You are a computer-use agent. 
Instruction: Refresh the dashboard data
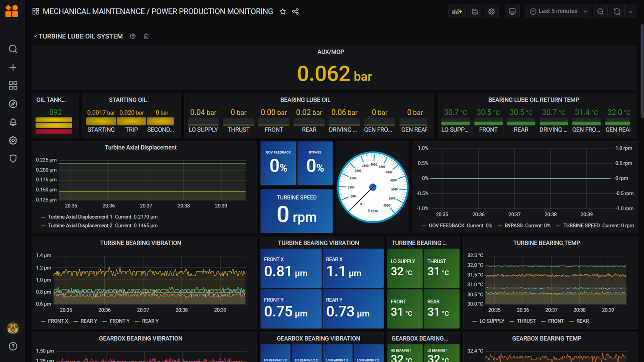617,11
